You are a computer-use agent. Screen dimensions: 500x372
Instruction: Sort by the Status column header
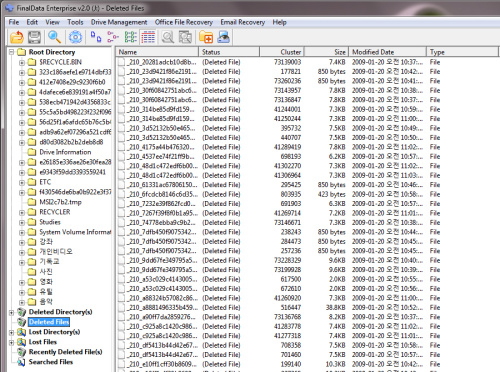(x=229, y=52)
